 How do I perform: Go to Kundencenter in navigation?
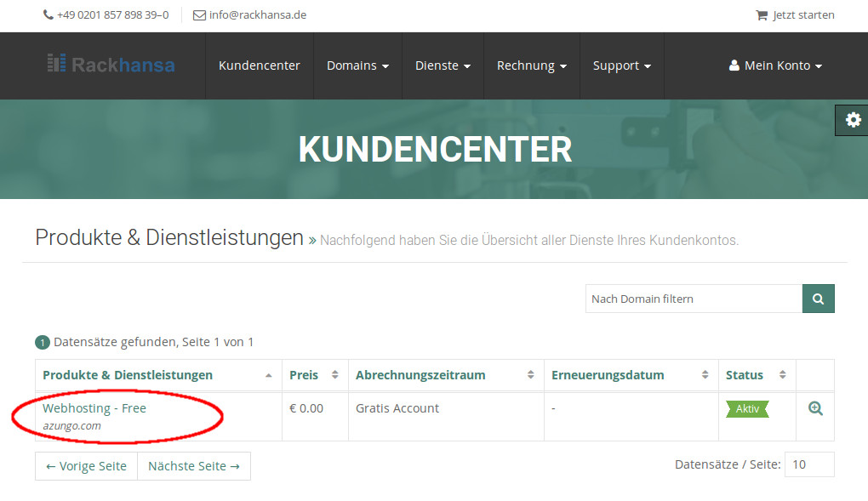[259, 65]
